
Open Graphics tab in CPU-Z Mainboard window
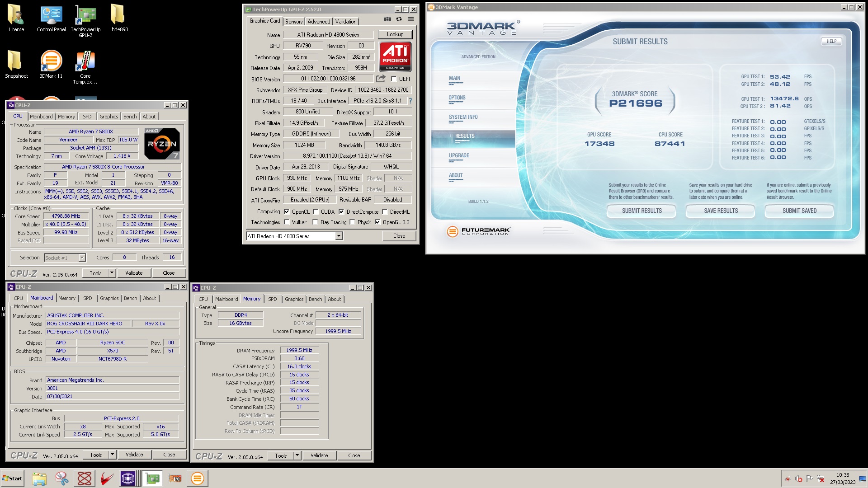[x=109, y=298]
